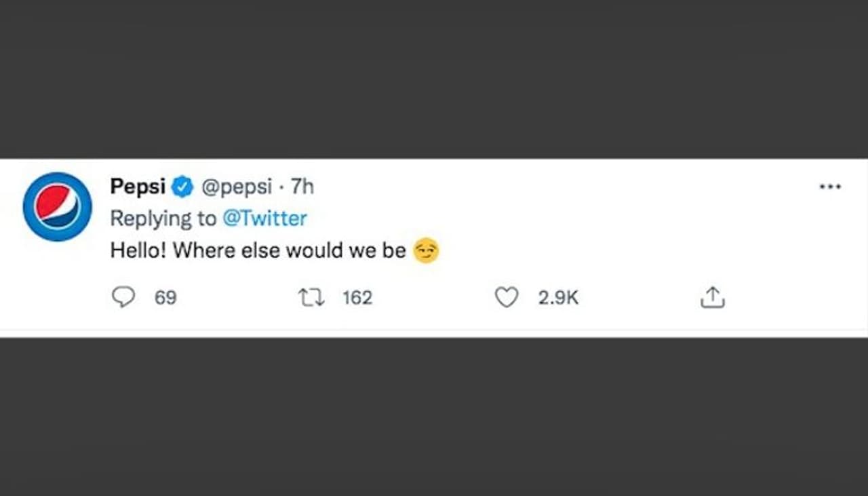
Task: Click the "Replying to" label text
Action: pyautogui.click(x=163, y=218)
